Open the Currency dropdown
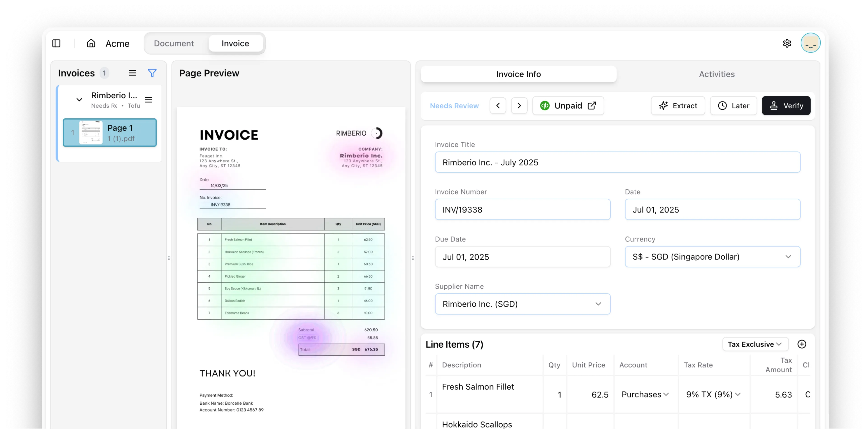The height and width of the screenshot is (429, 868). pos(712,257)
